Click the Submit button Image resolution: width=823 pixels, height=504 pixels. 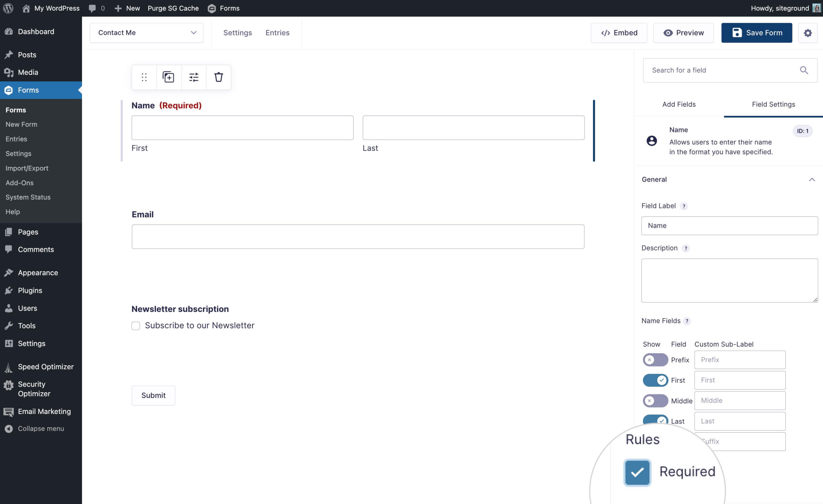click(x=153, y=395)
